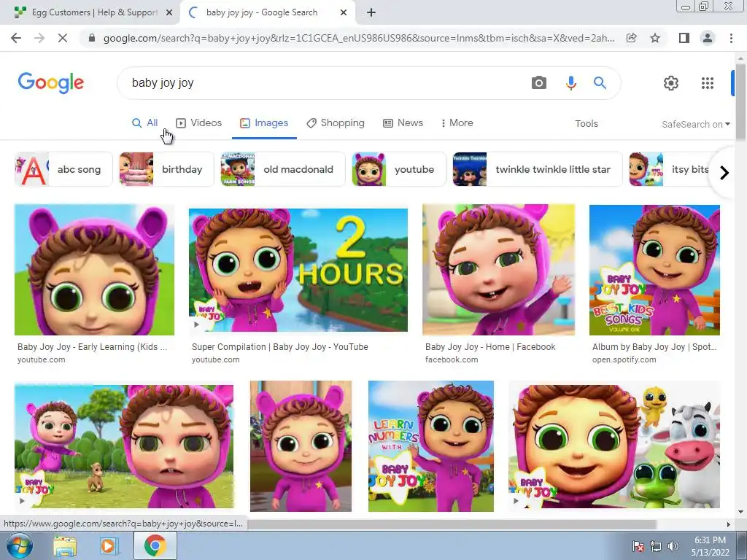Close the baby joy joy tab
747x560 pixels.
(x=344, y=12)
